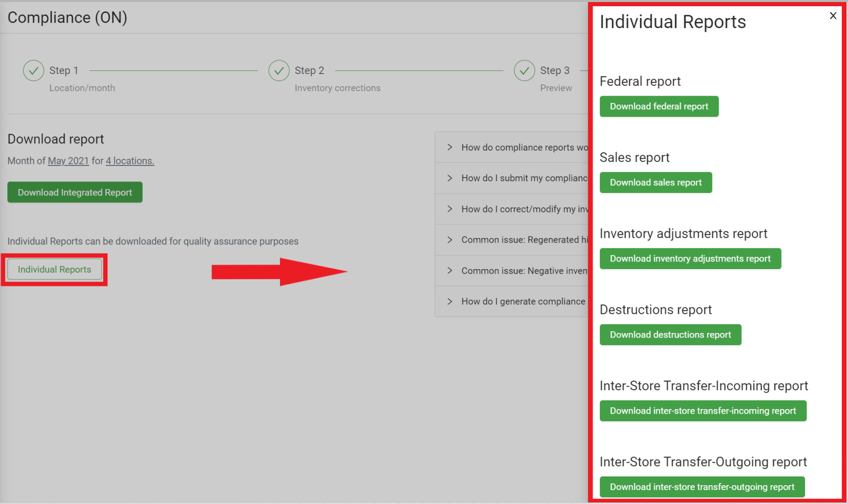Image resolution: width=848 pixels, height=504 pixels.
Task: Click the Download Integrated Report button
Action: pos(75,193)
